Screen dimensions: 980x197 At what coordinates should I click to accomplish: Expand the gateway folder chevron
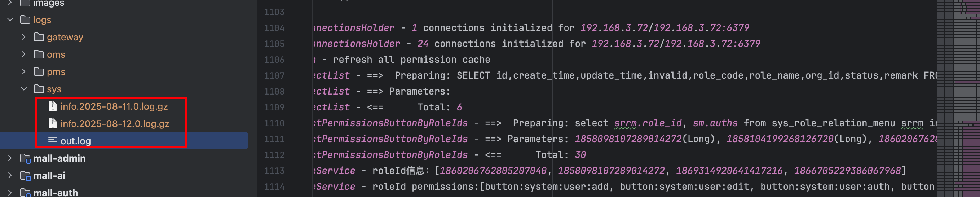point(23,37)
